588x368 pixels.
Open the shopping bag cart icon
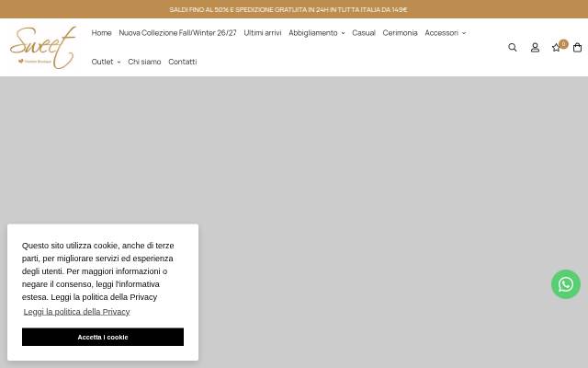[x=577, y=48]
